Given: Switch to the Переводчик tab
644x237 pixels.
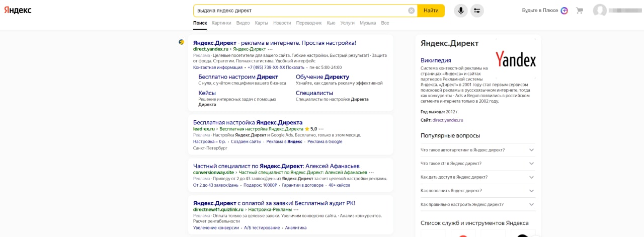Looking at the screenshot, I should pyautogui.click(x=309, y=23).
